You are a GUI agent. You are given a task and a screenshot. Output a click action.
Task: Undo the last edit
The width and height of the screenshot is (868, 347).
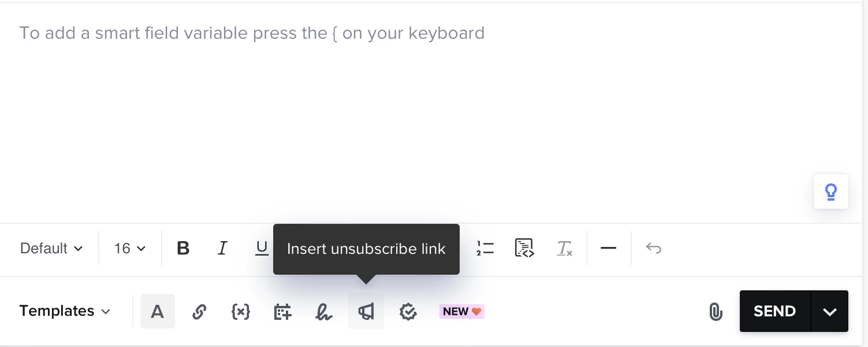click(x=653, y=248)
